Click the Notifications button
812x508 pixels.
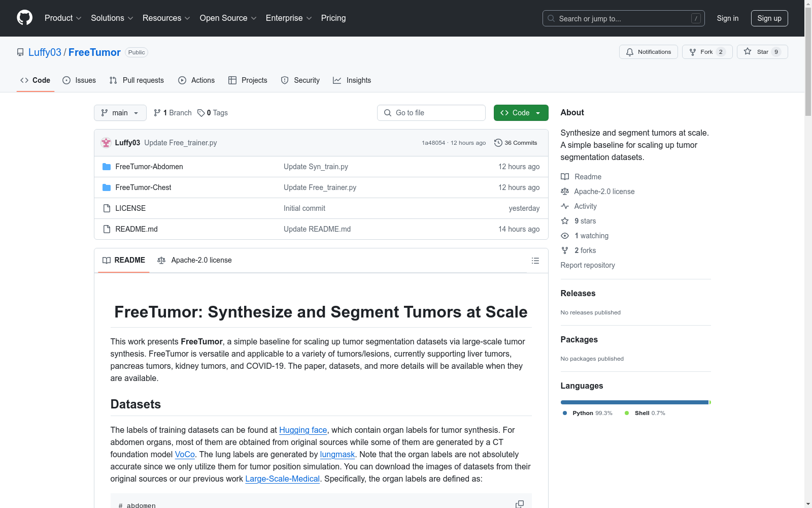point(649,52)
